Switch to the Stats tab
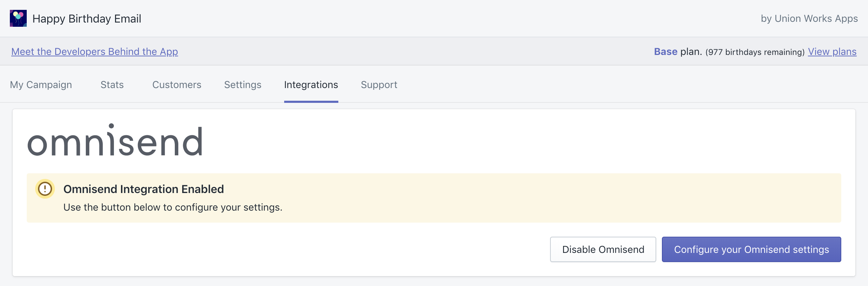Viewport: 868px width, 286px height. [x=112, y=85]
